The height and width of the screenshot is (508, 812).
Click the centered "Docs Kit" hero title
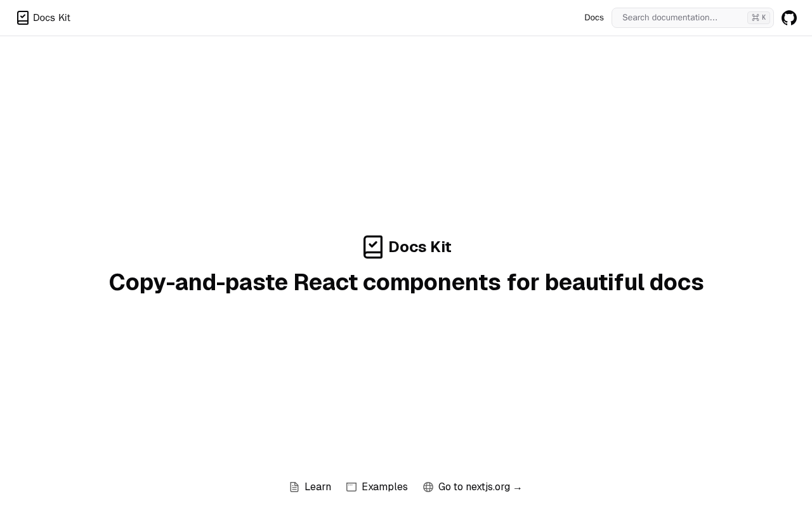[419, 247]
